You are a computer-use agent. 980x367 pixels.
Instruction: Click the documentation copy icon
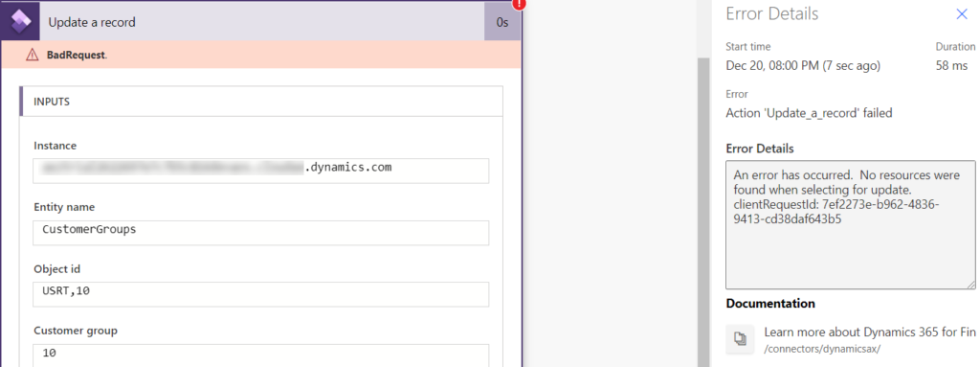(740, 339)
